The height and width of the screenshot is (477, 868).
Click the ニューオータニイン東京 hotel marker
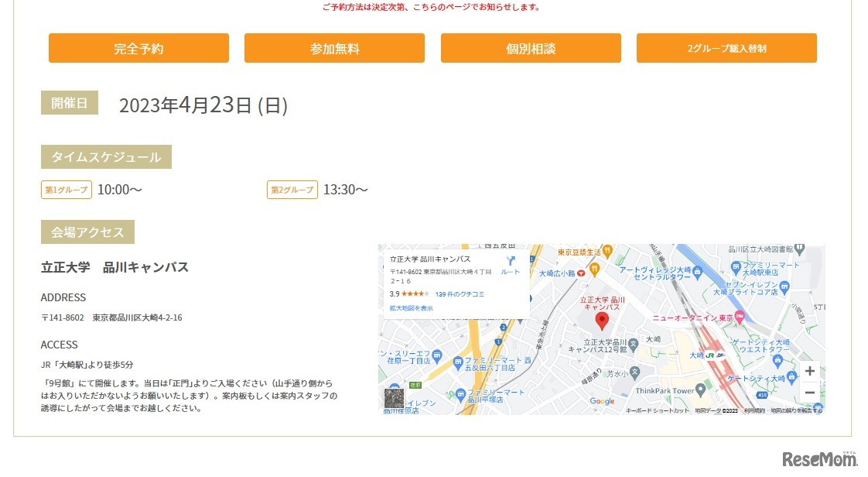coord(740,317)
